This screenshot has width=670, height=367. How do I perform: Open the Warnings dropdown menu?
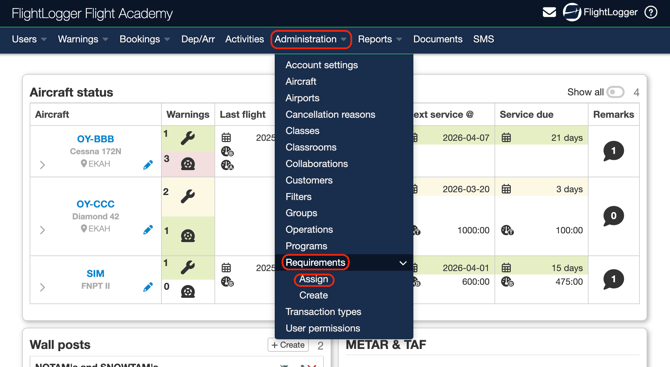coord(82,39)
